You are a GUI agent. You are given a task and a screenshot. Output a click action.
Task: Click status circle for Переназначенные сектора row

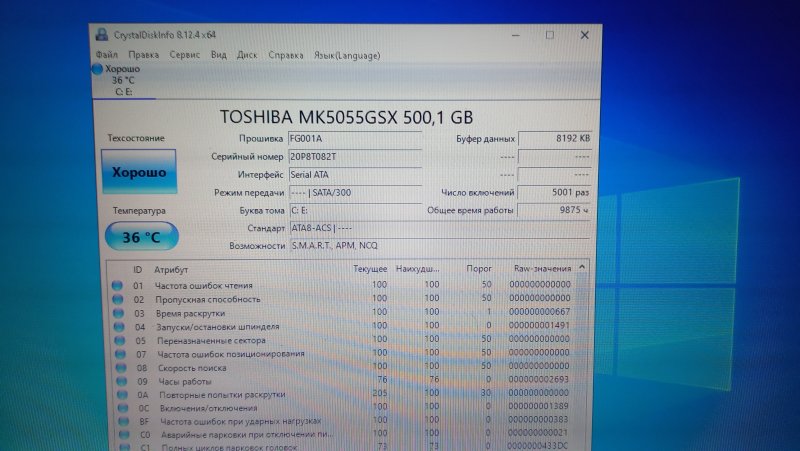(118, 339)
